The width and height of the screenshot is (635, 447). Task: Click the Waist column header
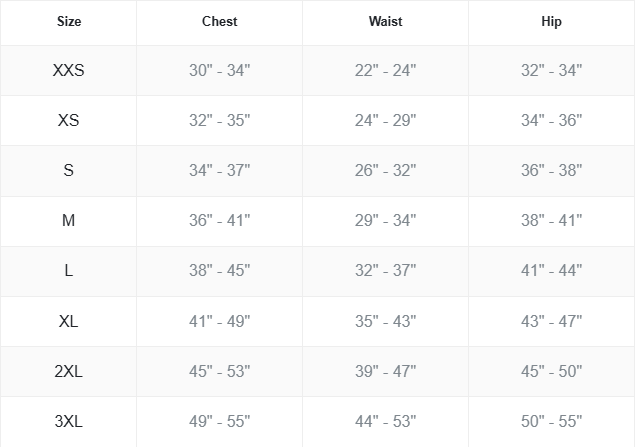[385, 21]
